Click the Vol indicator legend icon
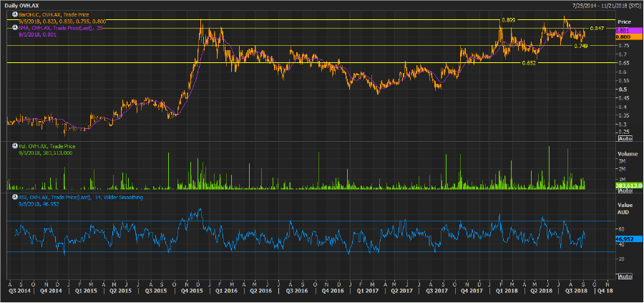The height and width of the screenshot is (303, 644). point(15,146)
